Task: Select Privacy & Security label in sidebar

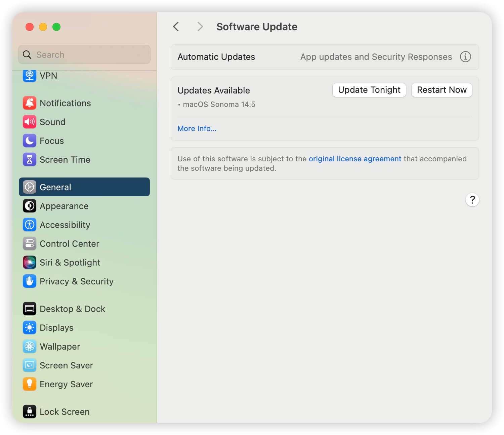Action: (x=77, y=281)
